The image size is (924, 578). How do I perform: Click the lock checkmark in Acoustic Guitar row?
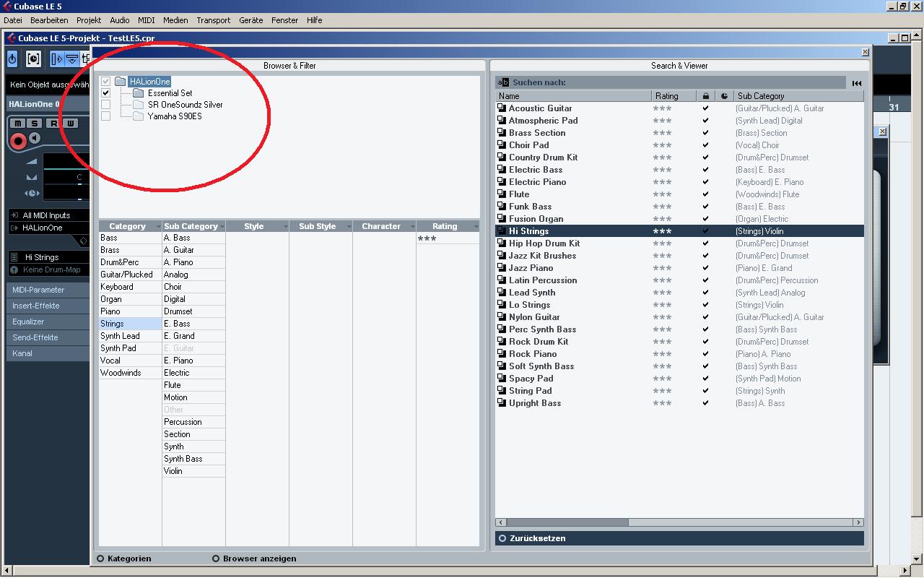(x=705, y=108)
